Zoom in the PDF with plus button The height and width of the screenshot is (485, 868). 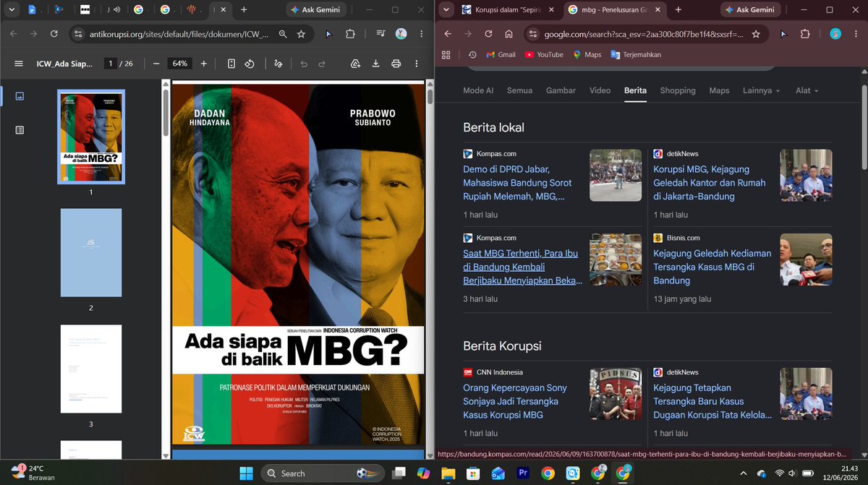pos(203,64)
